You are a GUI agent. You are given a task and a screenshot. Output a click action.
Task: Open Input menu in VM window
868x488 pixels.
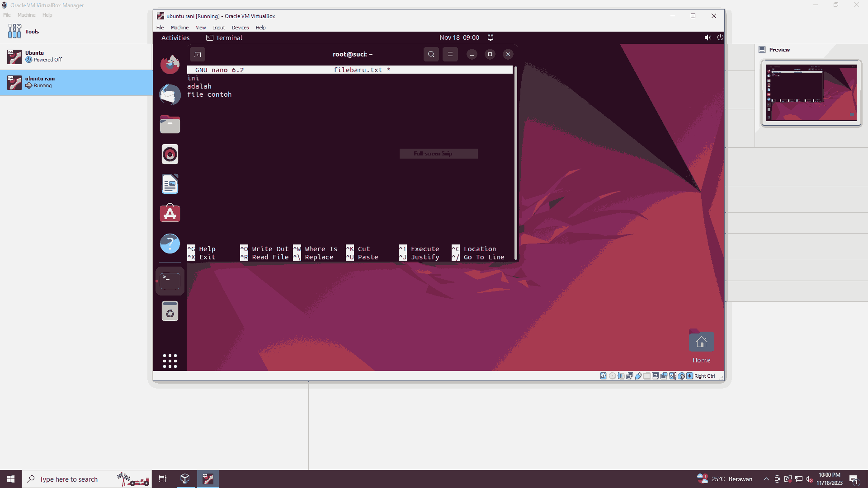pyautogui.click(x=219, y=28)
